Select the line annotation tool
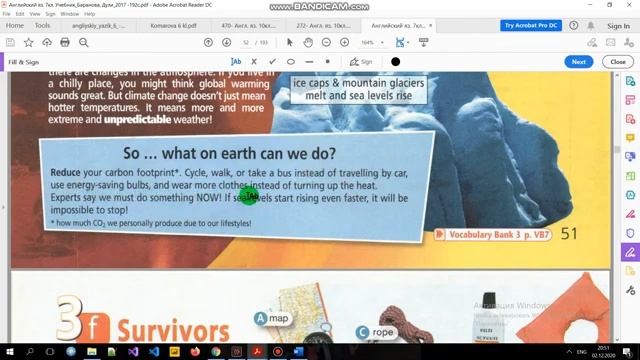 click(x=309, y=62)
